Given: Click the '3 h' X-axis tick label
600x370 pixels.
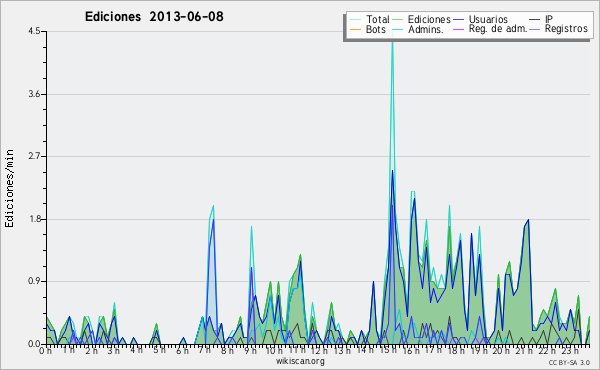Looking at the screenshot, I should (113, 351).
